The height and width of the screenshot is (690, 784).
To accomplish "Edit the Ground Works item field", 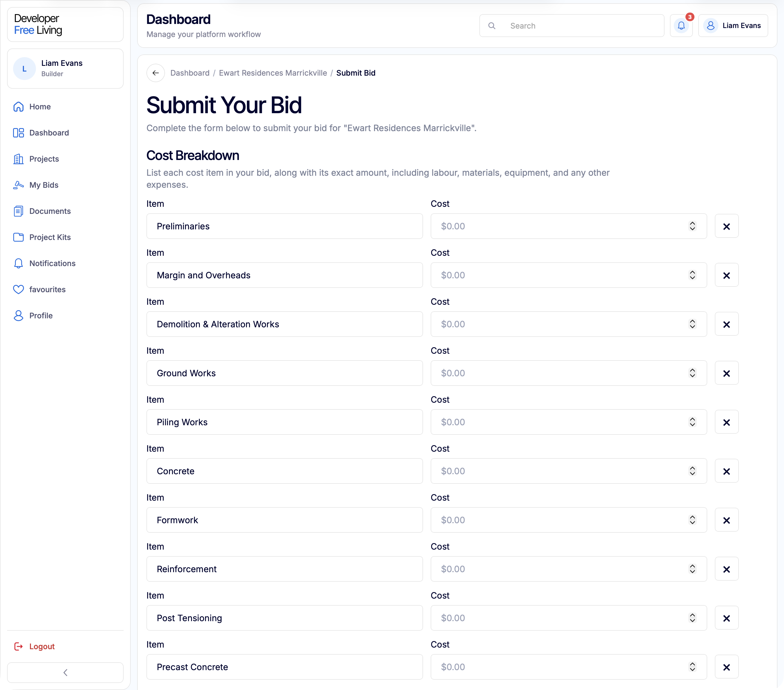I will (284, 373).
